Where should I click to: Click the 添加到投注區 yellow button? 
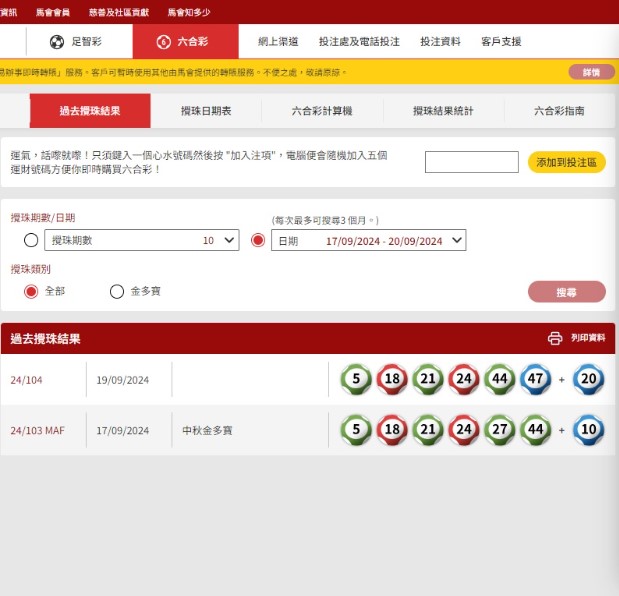point(566,162)
